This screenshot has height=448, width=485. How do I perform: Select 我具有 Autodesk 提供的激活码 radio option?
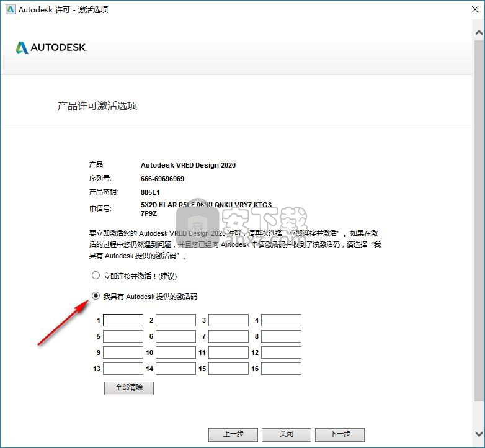pyautogui.click(x=96, y=296)
